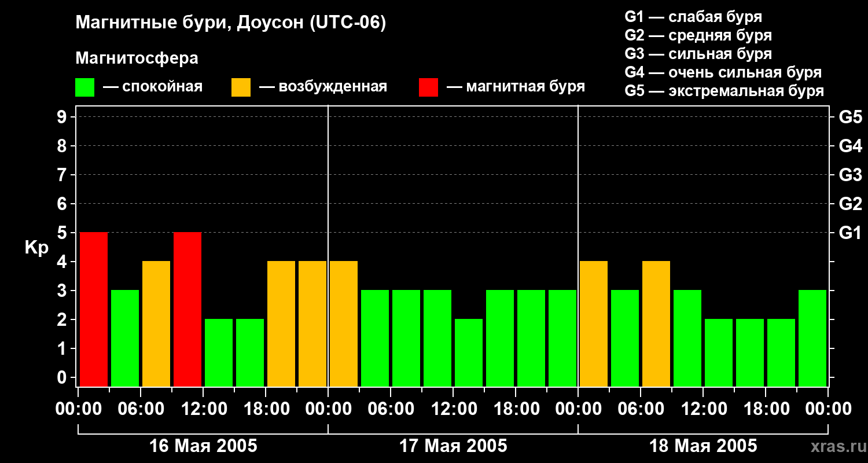Click the 'Магнитные бури, Доусон (UTC-06)' title

[x=230, y=23]
